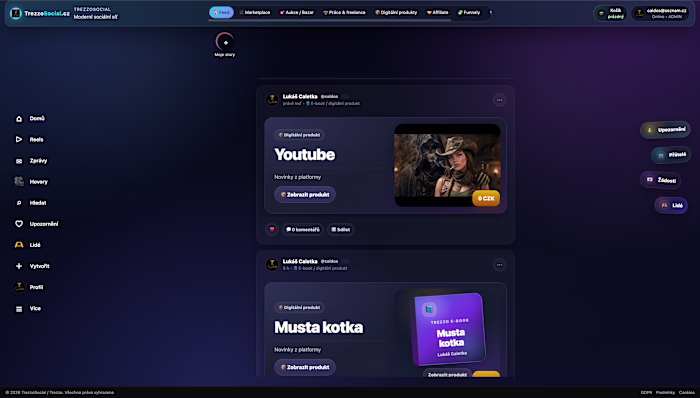
Task: Open Hovory calls in sidebar
Action: click(x=31, y=182)
